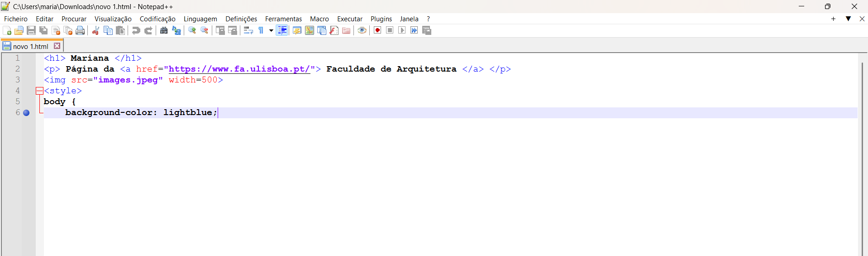Image resolution: width=868 pixels, height=256 pixels.
Task: Click the Print icon in the toolbar
Action: (x=80, y=30)
